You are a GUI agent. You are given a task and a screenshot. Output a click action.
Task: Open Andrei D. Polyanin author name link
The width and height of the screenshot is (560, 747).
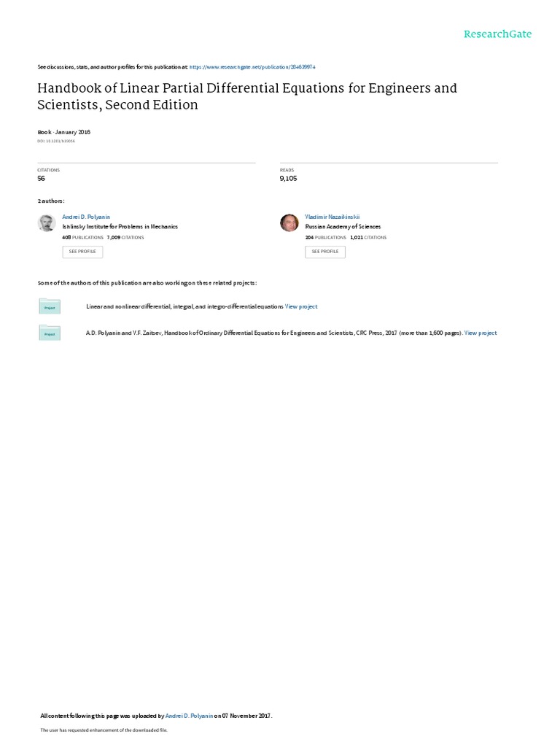pyautogui.click(x=86, y=217)
